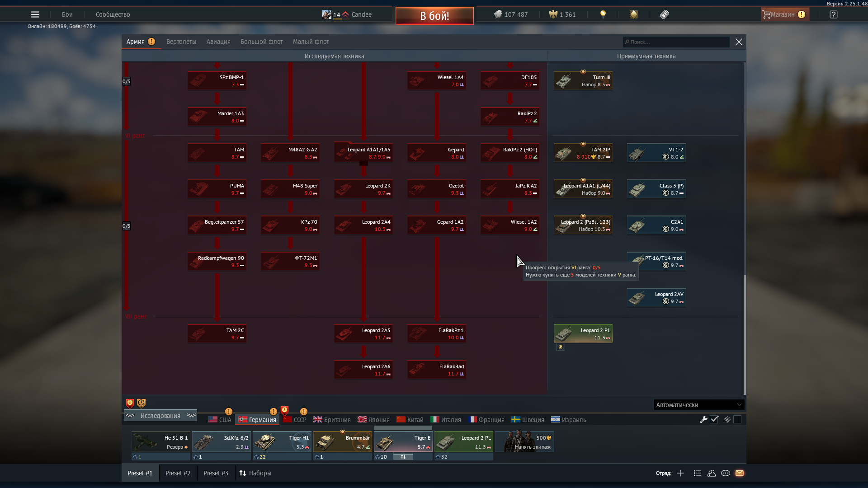The width and height of the screenshot is (868, 488).
Task: Toggle the auto-repair wrench checkbox
Action: (714, 419)
